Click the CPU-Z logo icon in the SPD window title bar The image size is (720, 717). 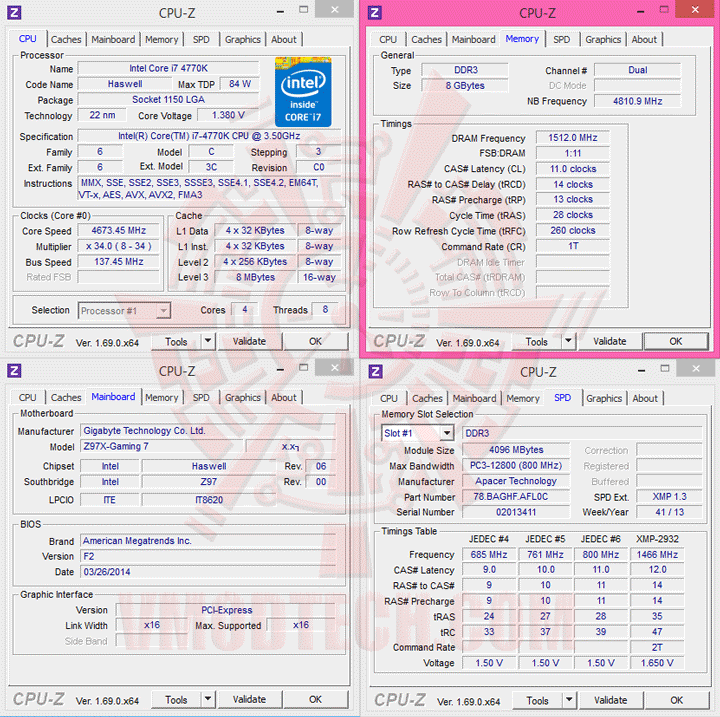tap(376, 371)
